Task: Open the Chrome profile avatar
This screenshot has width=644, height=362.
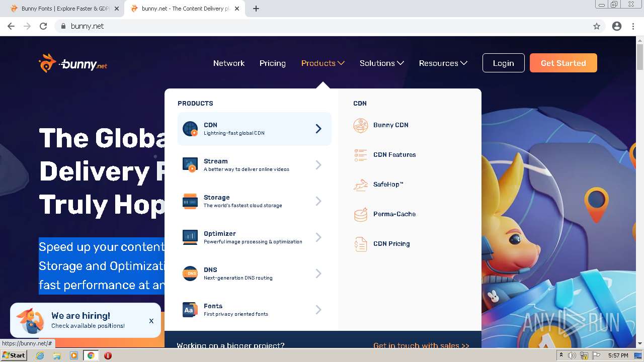Action: (x=617, y=26)
